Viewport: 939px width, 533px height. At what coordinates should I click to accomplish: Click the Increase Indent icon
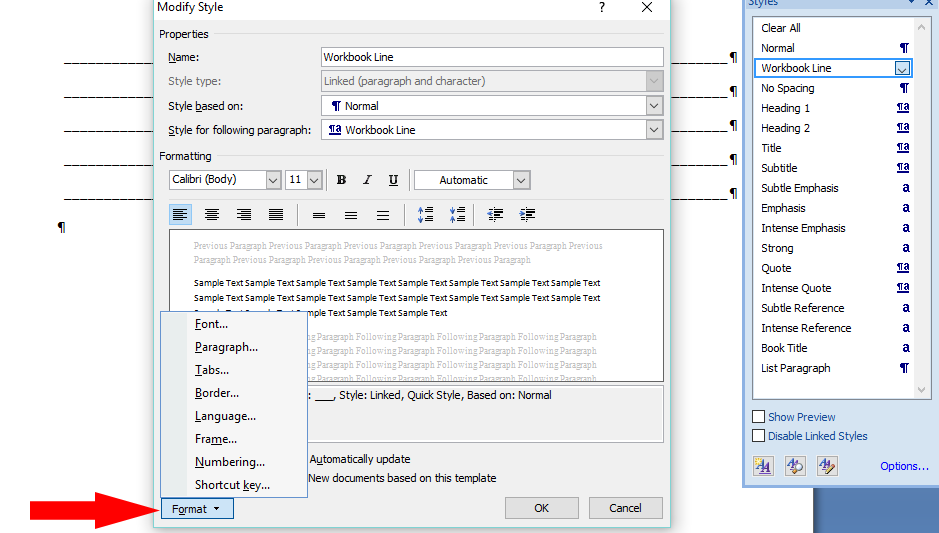pos(527,215)
